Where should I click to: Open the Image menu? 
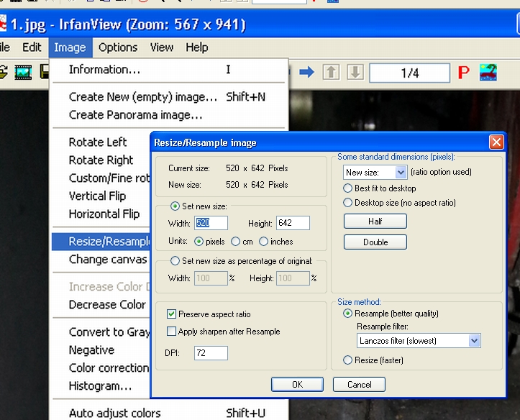[x=70, y=47]
